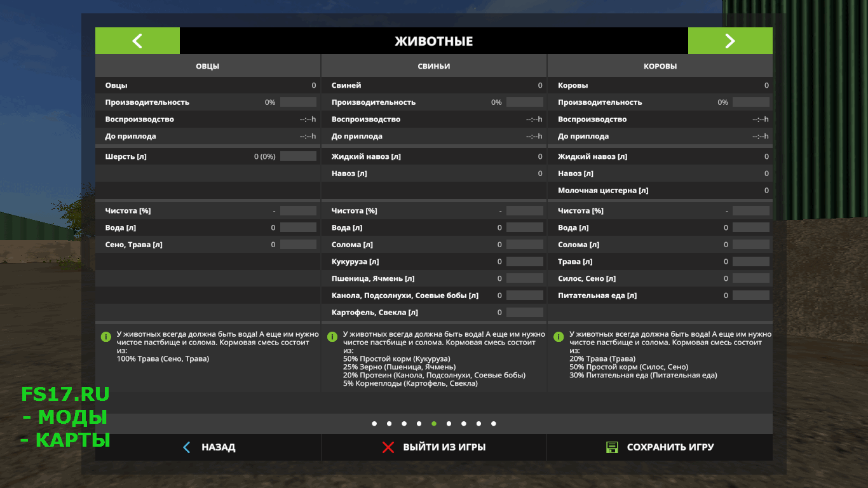Go to previous page with left arrow
The width and height of the screenshot is (868, 488).
point(137,41)
